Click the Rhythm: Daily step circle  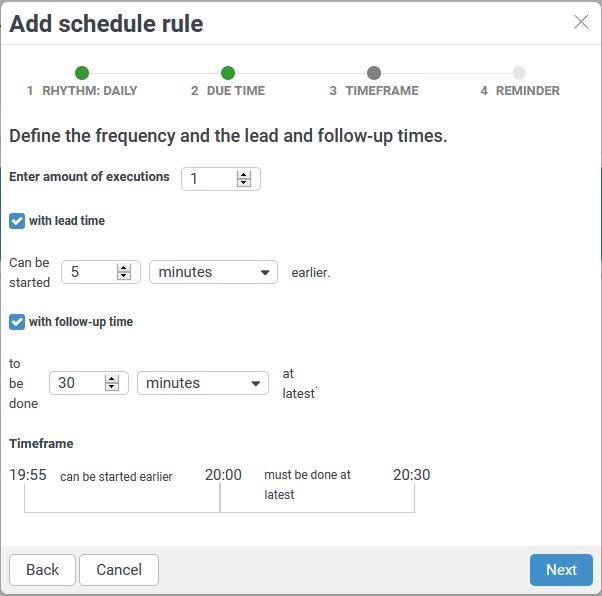(x=82, y=73)
